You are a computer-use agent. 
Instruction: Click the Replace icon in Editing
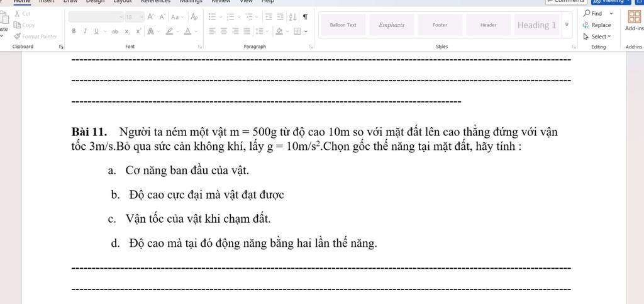(586, 25)
